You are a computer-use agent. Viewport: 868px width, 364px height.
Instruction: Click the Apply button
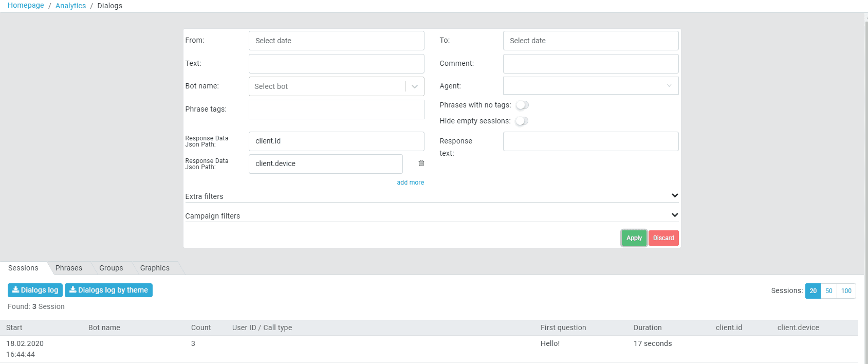(634, 238)
